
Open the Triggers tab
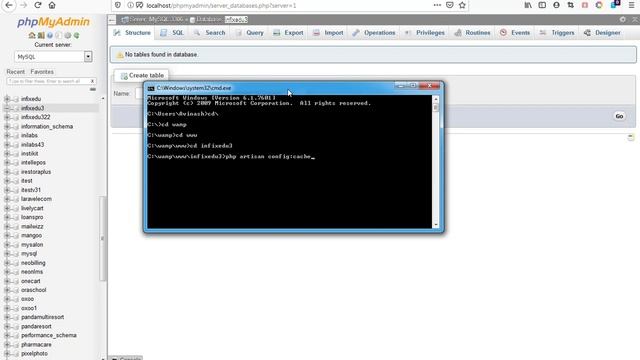pos(557,33)
